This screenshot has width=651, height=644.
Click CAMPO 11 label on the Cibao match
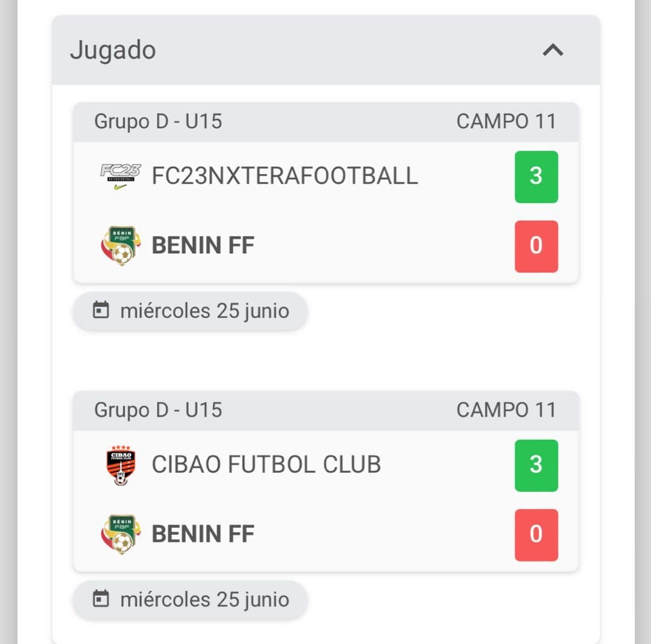[x=506, y=411]
